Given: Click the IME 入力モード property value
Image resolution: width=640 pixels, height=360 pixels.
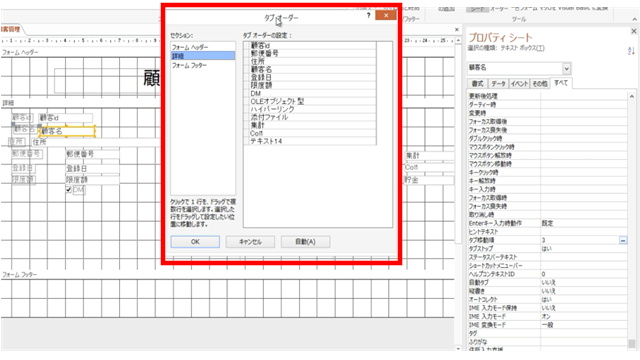Looking at the screenshot, I should click(584, 316).
